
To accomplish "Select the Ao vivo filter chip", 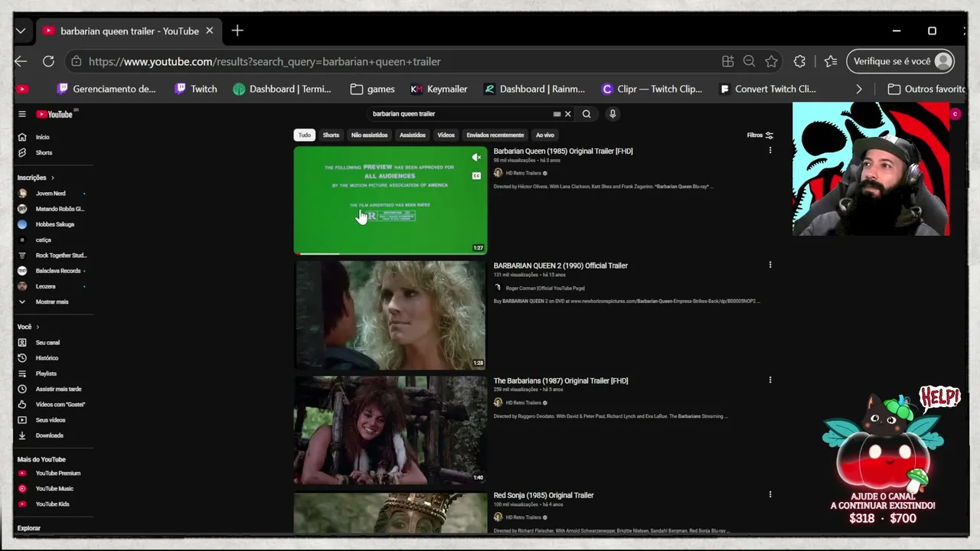I will click(545, 135).
